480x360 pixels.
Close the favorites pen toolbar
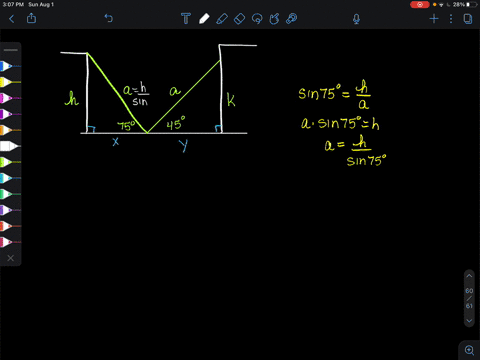(10, 258)
